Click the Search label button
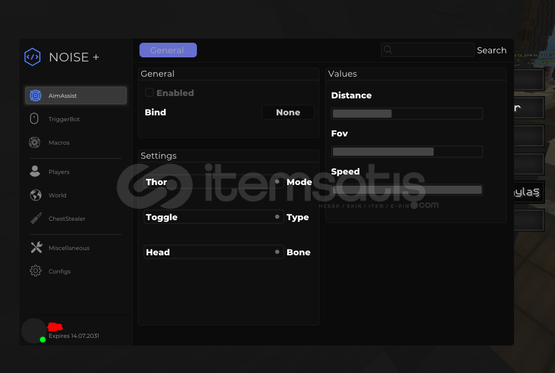The image size is (555, 373). click(491, 50)
